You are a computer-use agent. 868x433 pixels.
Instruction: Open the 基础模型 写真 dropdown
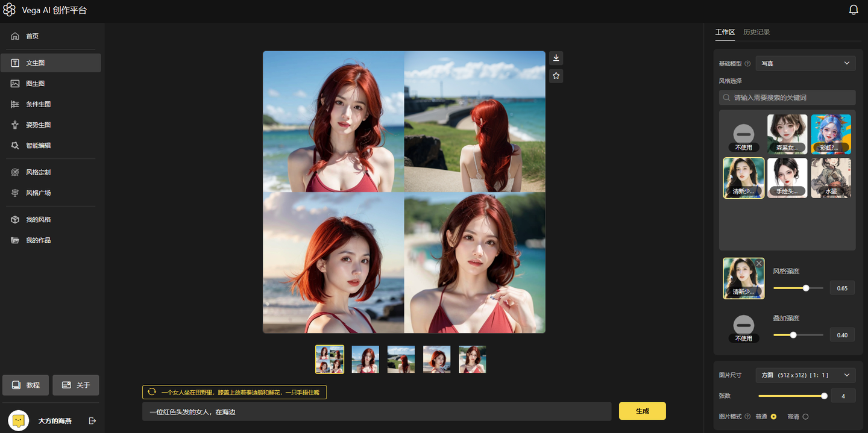click(805, 63)
